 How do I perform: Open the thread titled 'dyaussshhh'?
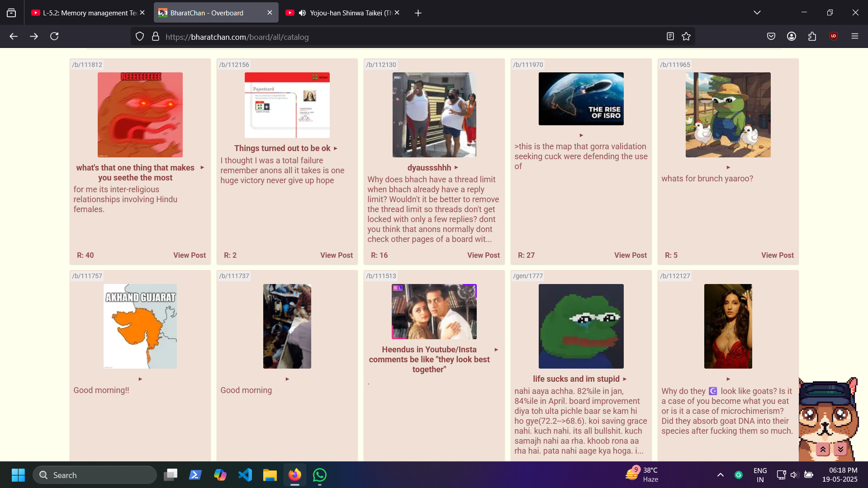pyautogui.click(x=429, y=168)
